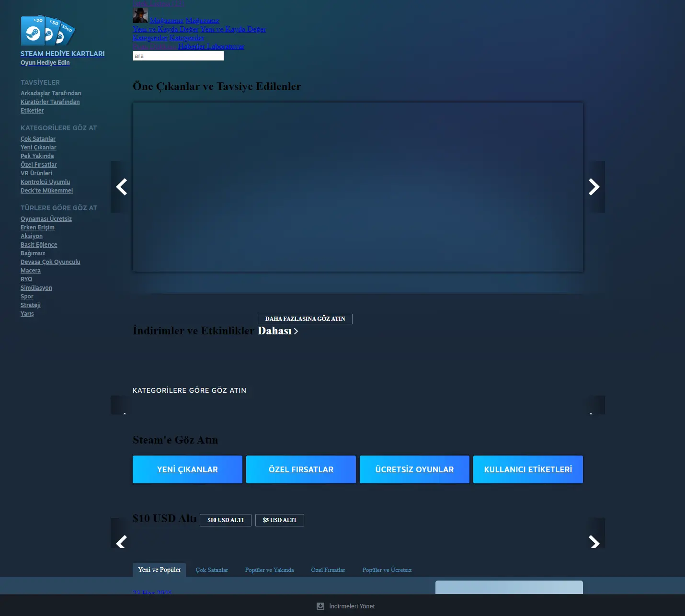The width and height of the screenshot is (685, 616).
Task: Open the user avatar with hat
Action: click(140, 15)
